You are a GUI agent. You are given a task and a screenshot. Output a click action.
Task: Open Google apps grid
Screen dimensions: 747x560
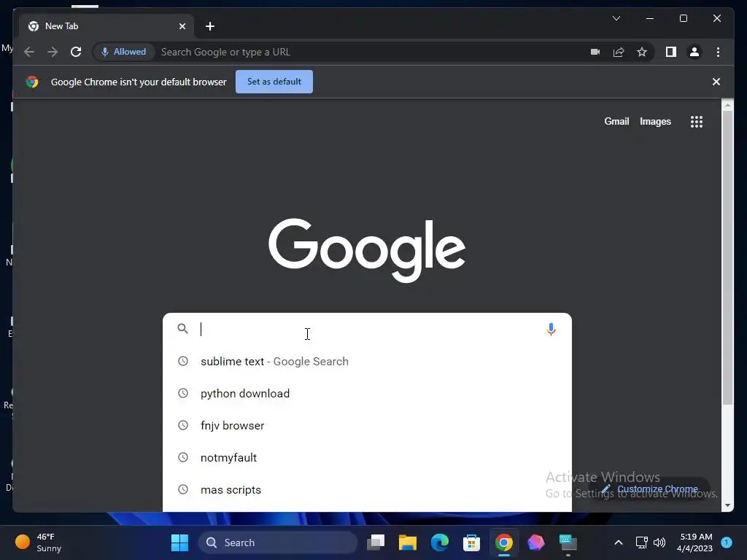[696, 122]
